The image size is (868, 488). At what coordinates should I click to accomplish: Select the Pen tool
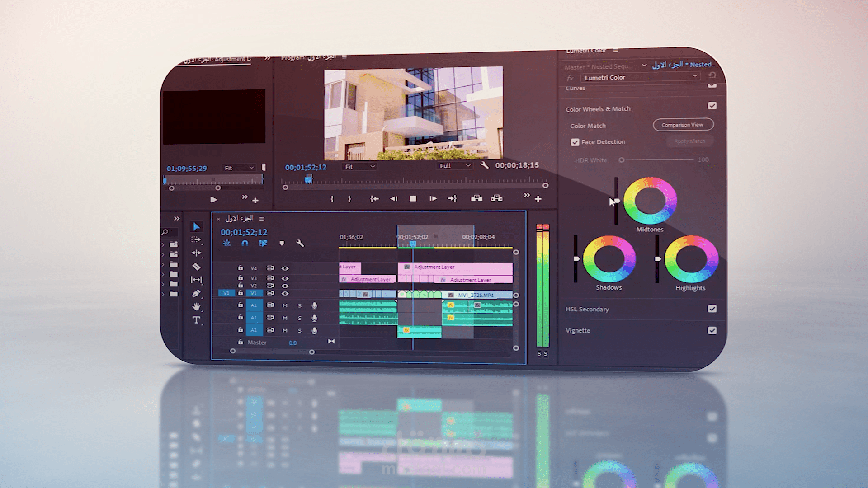click(x=196, y=293)
